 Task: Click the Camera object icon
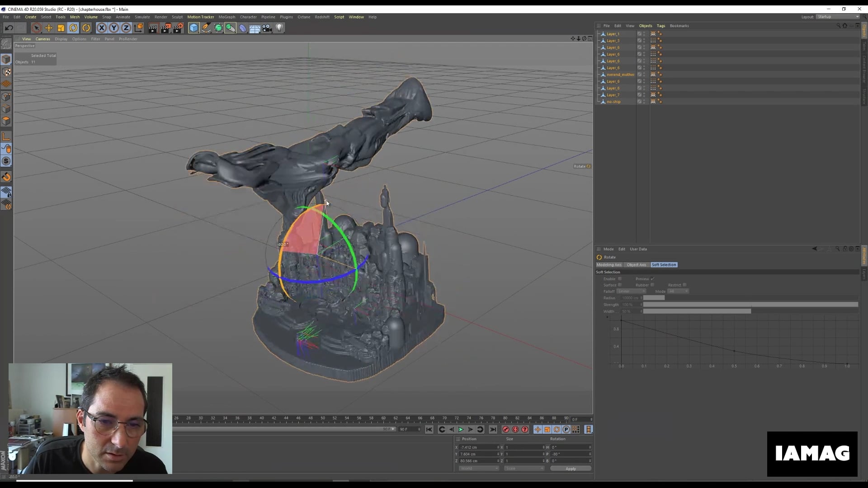coord(267,28)
